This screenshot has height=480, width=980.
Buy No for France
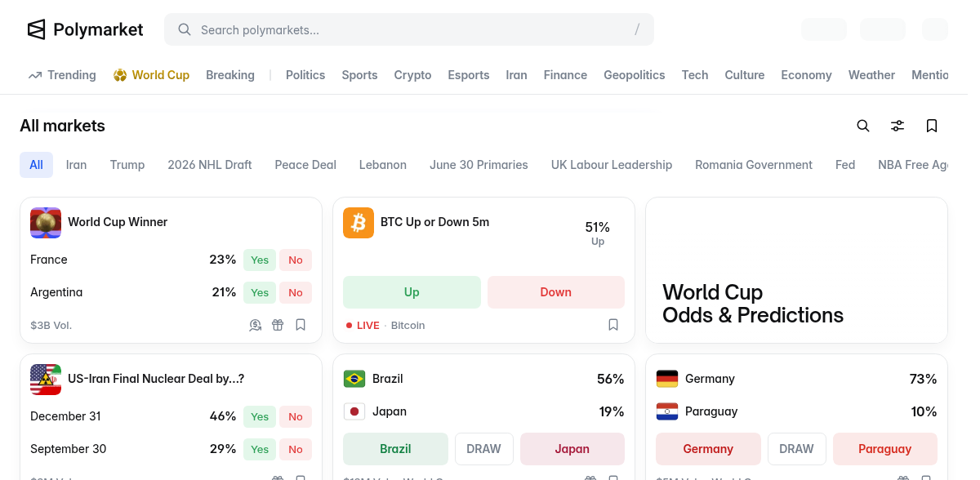click(x=296, y=260)
